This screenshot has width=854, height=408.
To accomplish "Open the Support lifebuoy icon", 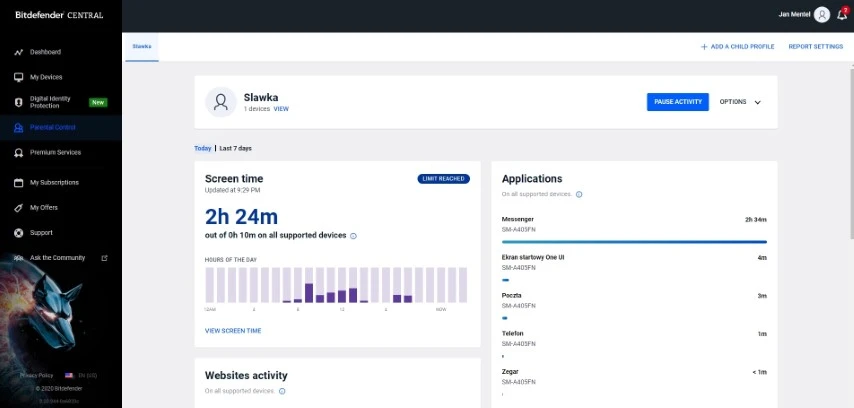I will (18, 233).
